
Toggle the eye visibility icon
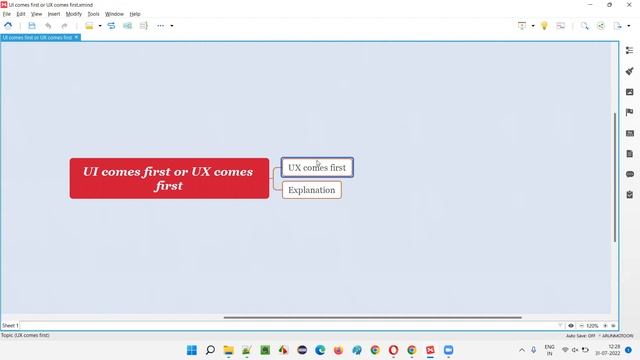point(571,325)
